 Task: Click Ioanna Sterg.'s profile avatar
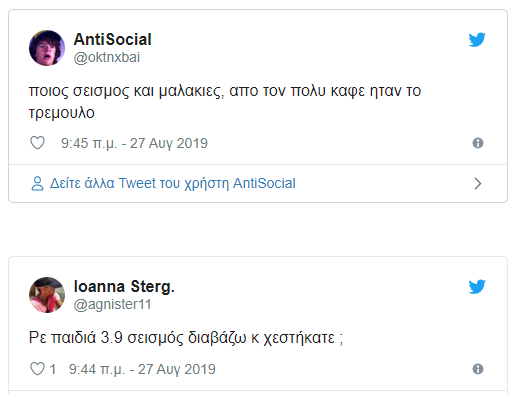click(47, 295)
